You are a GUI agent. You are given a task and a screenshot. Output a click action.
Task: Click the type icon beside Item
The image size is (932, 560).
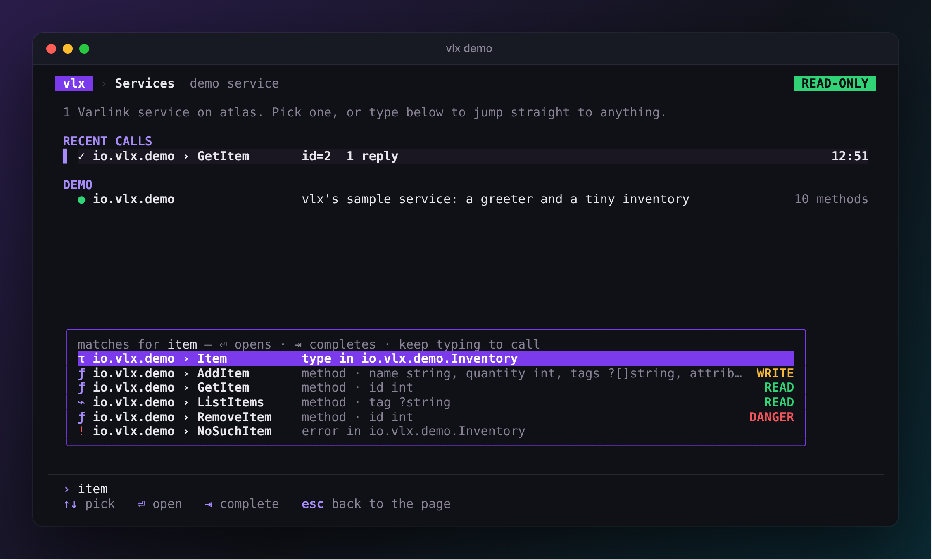81,358
